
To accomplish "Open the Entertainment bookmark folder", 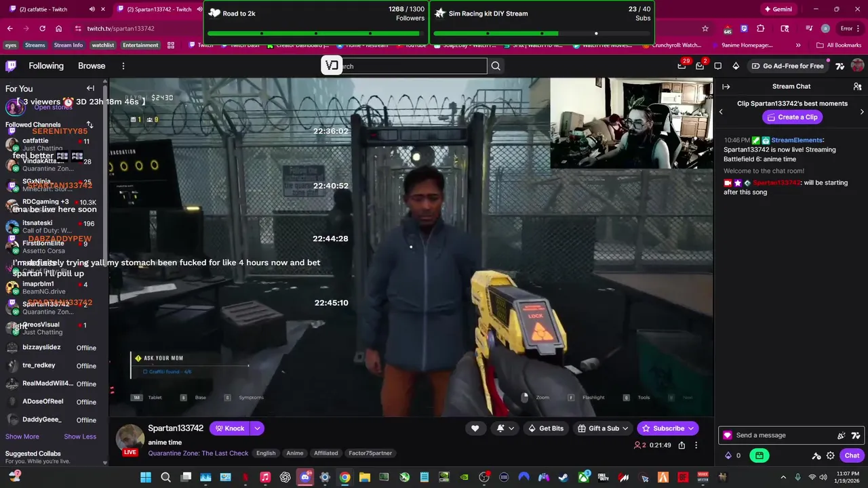I will click(x=140, y=45).
